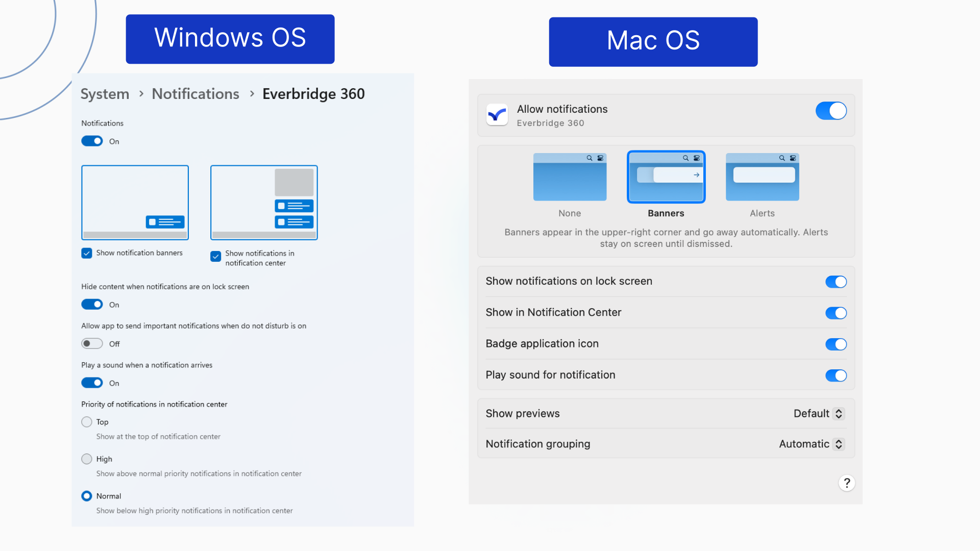Click Notifications breadcrumb menu item
The image size is (980, 551).
point(195,94)
